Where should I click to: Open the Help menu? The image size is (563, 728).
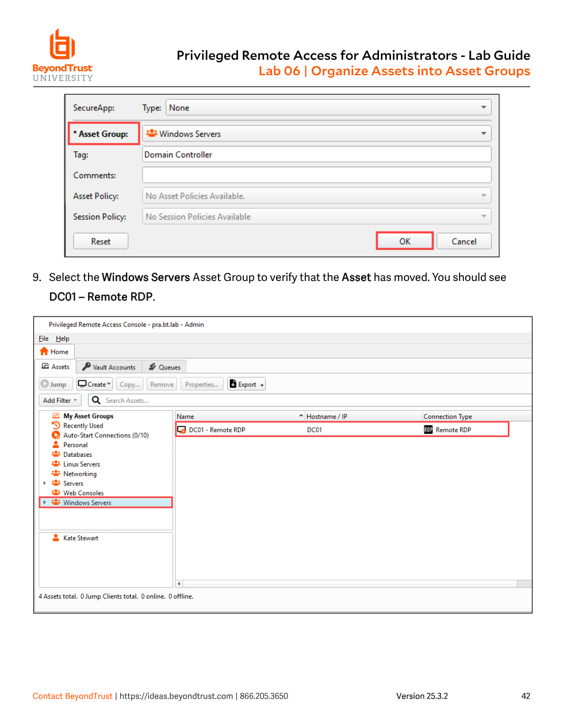(x=62, y=338)
